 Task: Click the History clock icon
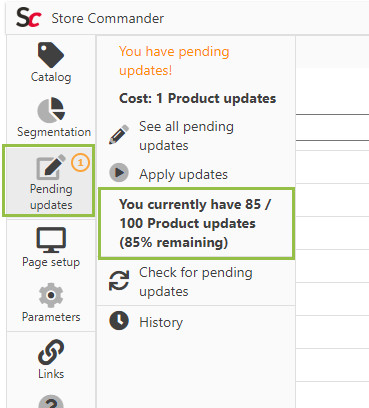119,321
